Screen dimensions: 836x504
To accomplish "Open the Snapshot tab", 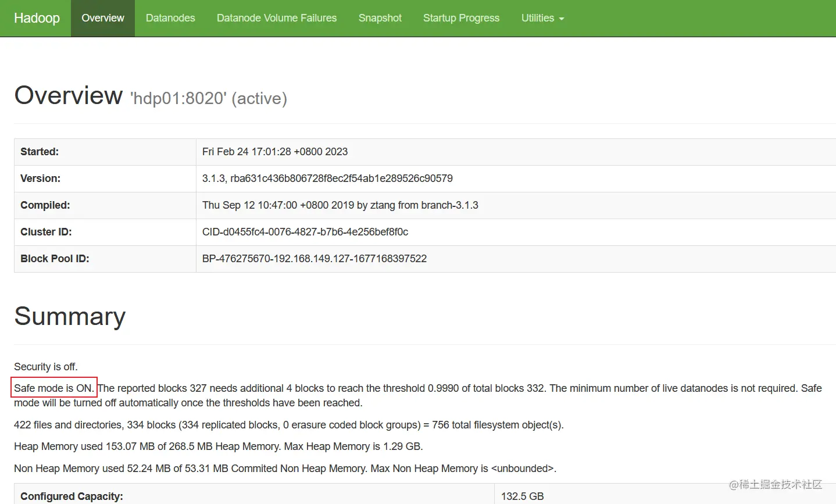I will coord(380,18).
